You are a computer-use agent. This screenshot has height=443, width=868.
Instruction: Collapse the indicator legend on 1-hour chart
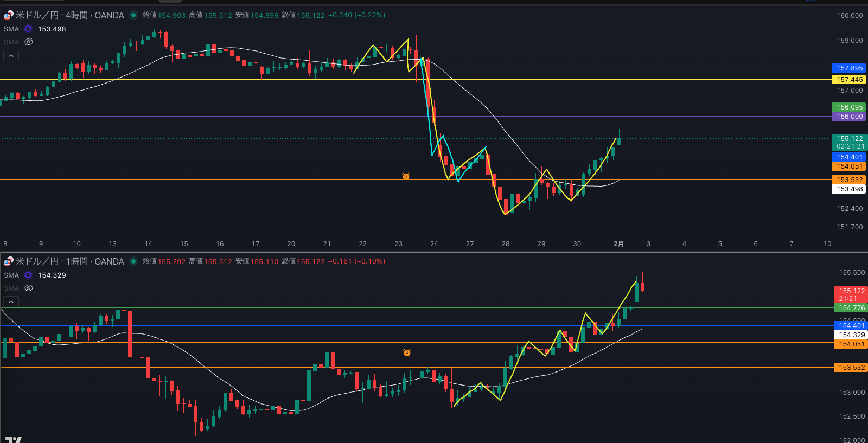point(11,301)
